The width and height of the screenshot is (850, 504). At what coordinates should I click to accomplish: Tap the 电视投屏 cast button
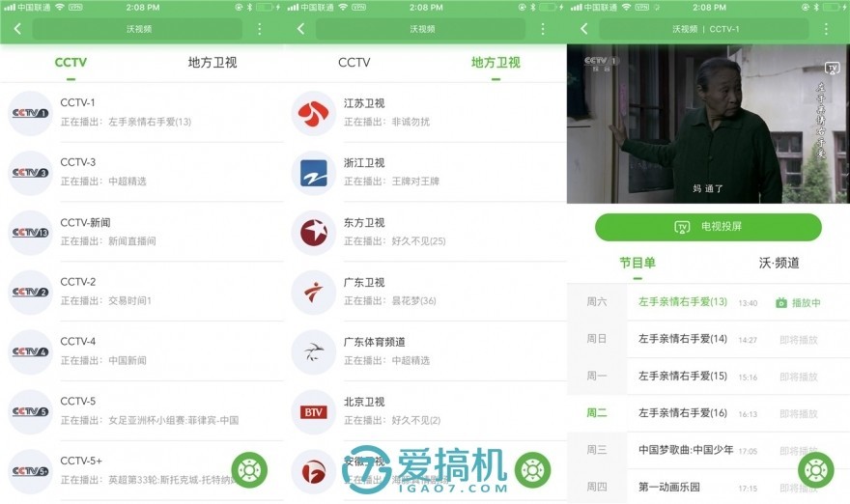708,227
